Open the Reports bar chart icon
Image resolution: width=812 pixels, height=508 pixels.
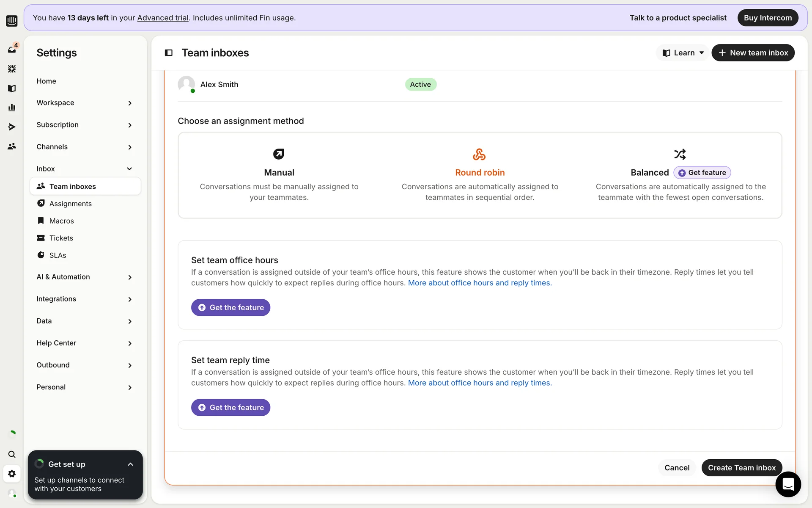pyautogui.click(x=12, y=108)
